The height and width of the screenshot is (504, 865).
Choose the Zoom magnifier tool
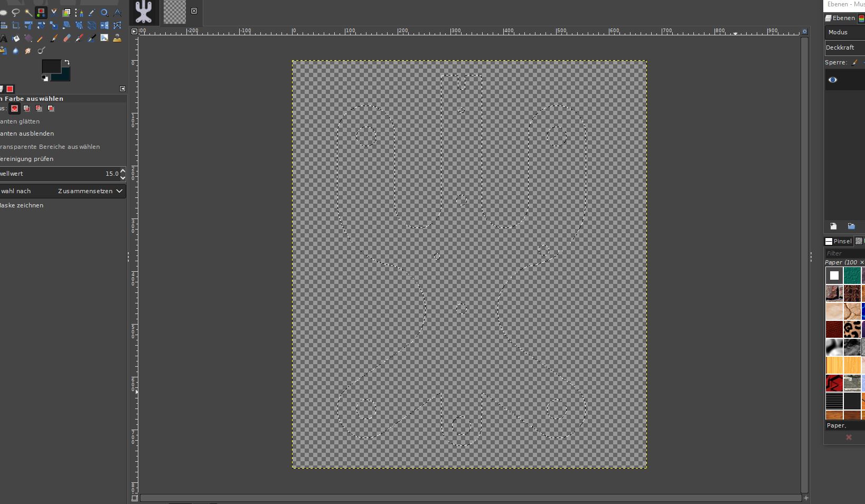pos(105,13)
